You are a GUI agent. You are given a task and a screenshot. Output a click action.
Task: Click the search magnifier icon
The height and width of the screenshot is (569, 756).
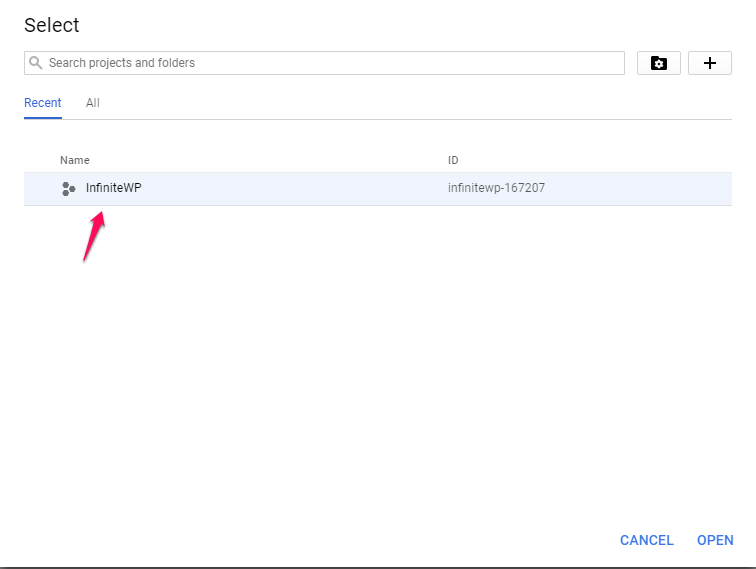[x=35, y=63]
